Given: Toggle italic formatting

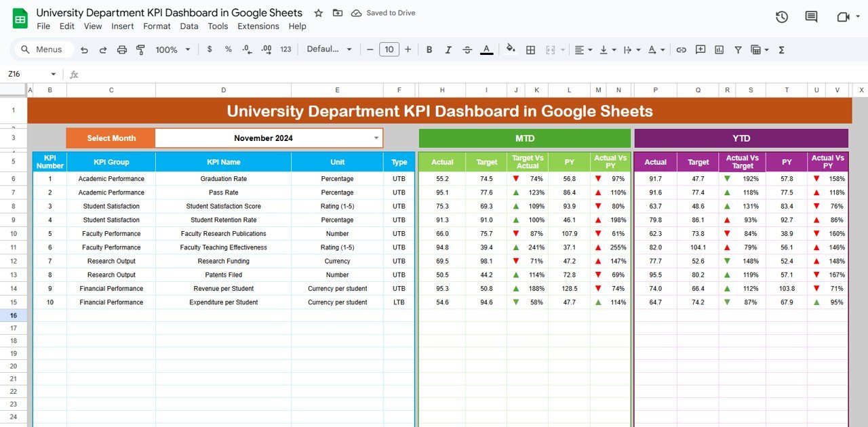Looking at the screenshot, I should coord(448,49).
